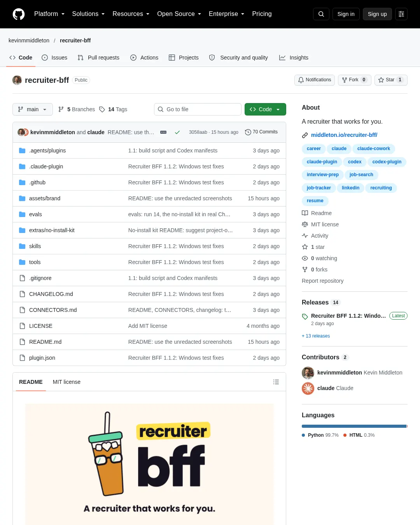Open the appearance settings sliders icon
The image size is (420, 525).
401,14
